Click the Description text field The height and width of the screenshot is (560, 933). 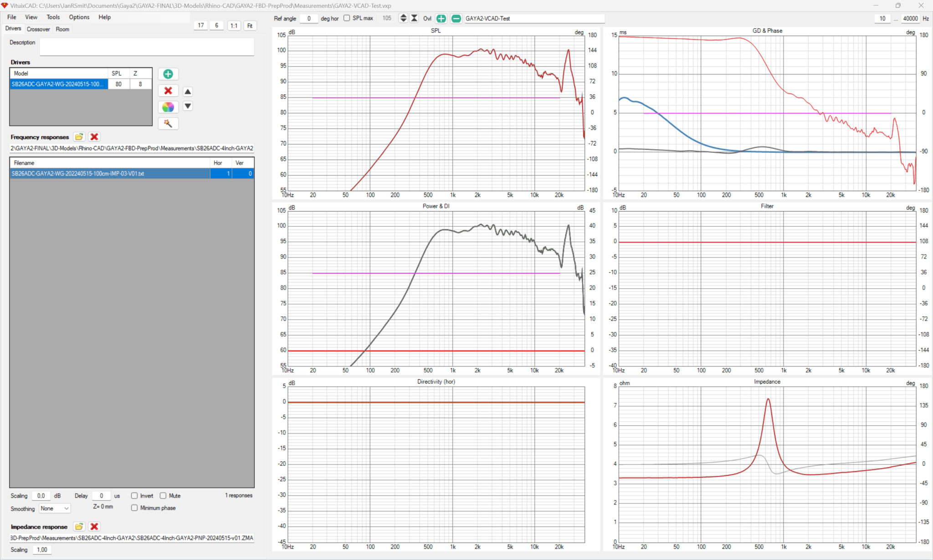click(x=147, y=46)
